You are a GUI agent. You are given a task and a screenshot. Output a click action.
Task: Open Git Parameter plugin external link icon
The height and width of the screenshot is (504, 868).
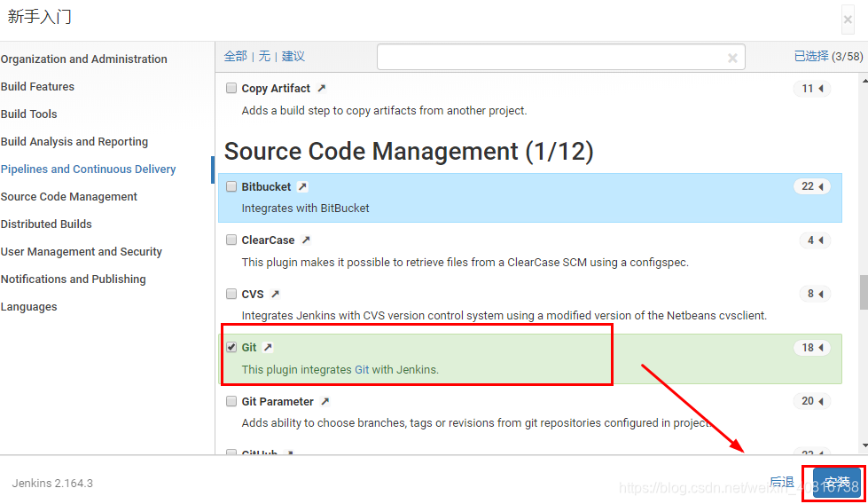pos(325,401)
